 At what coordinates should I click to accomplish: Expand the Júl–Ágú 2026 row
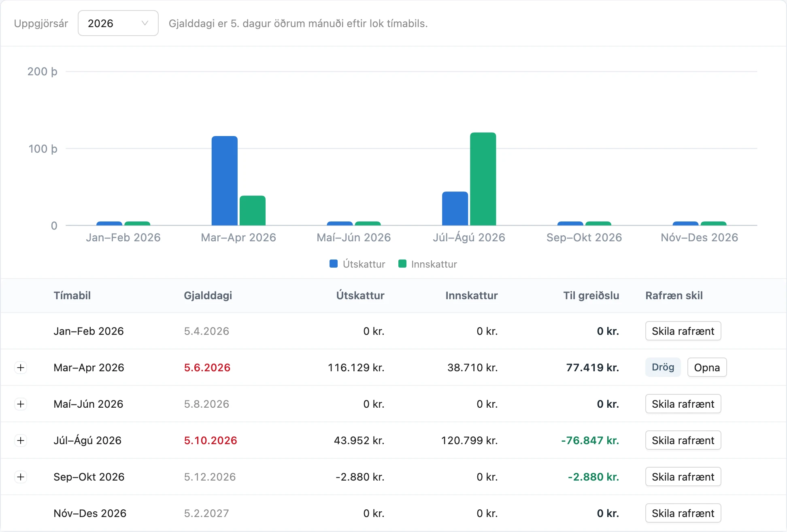(21, 440)
